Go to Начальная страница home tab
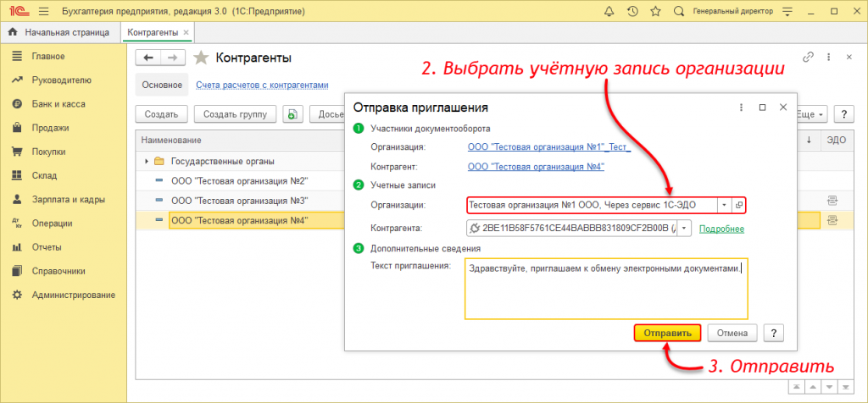 [59, 33]
